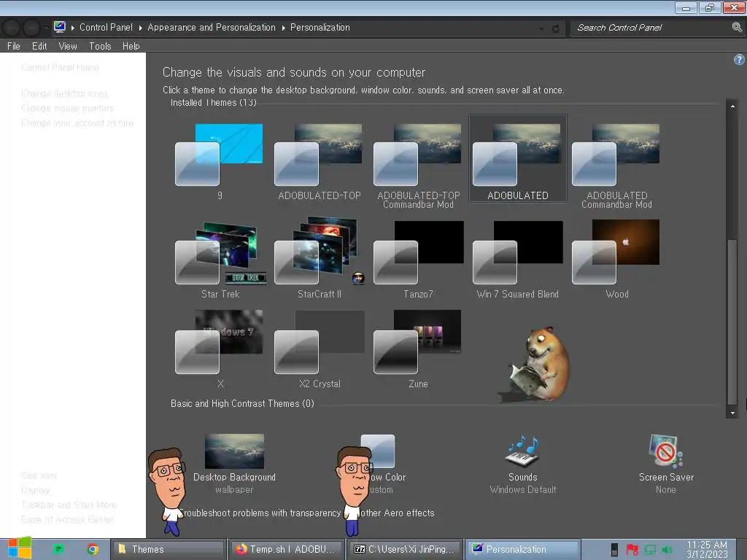The image size is (747, 560).
Task: Apply ADOBULATED-TOP theme without Commandbar Mod
Action: [320, 160]
